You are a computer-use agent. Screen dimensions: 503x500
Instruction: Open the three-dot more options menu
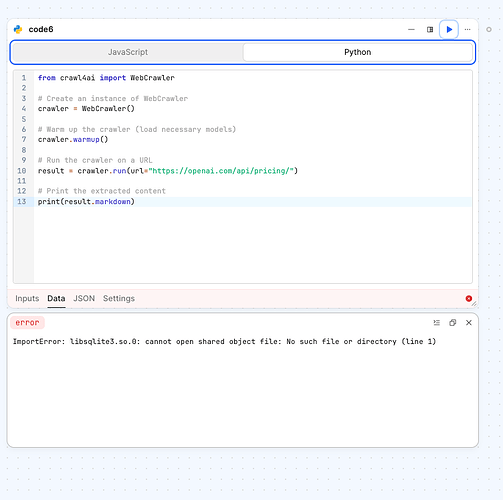pos(467,30)
